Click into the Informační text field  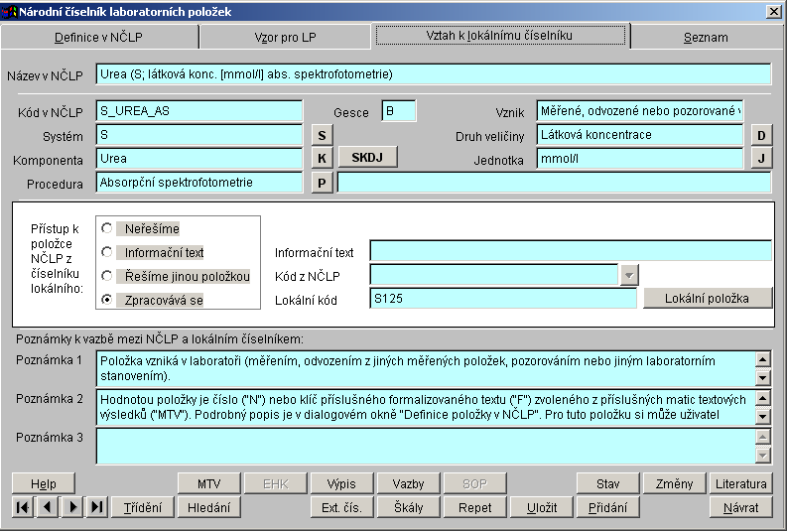(x=570, y=251)
